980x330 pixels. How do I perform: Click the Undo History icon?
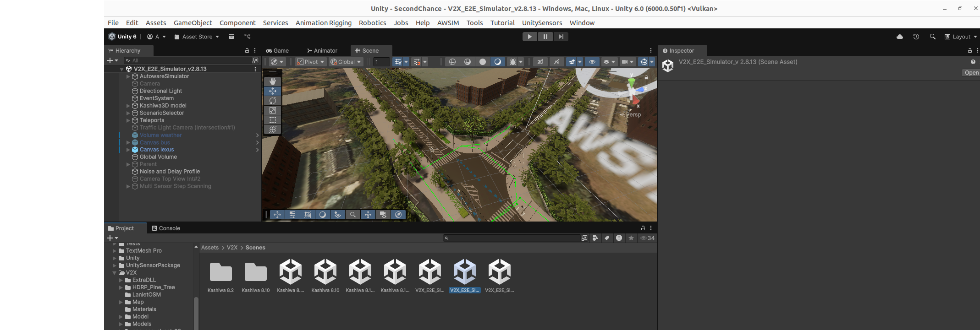(x=916, y=37)
